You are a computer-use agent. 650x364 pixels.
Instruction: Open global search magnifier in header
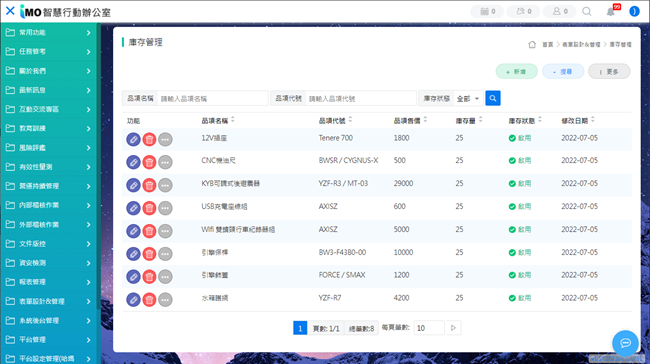click(587, 11)
